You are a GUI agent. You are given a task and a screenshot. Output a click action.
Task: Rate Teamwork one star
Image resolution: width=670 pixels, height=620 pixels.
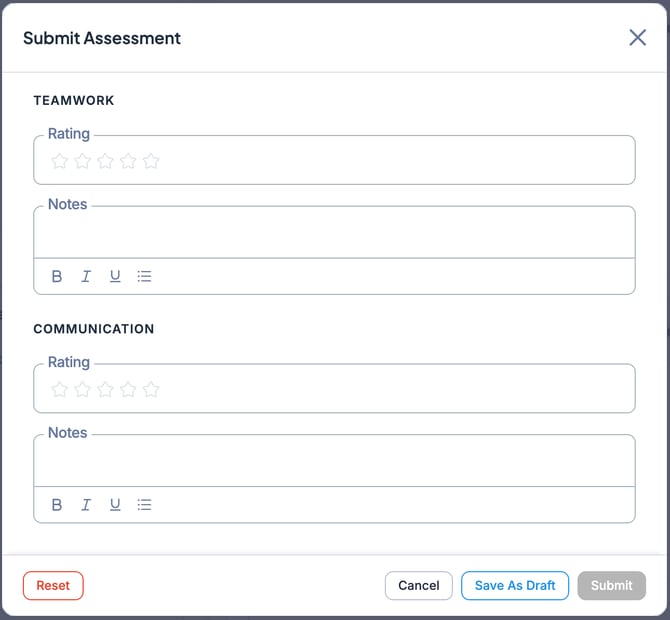60,161
